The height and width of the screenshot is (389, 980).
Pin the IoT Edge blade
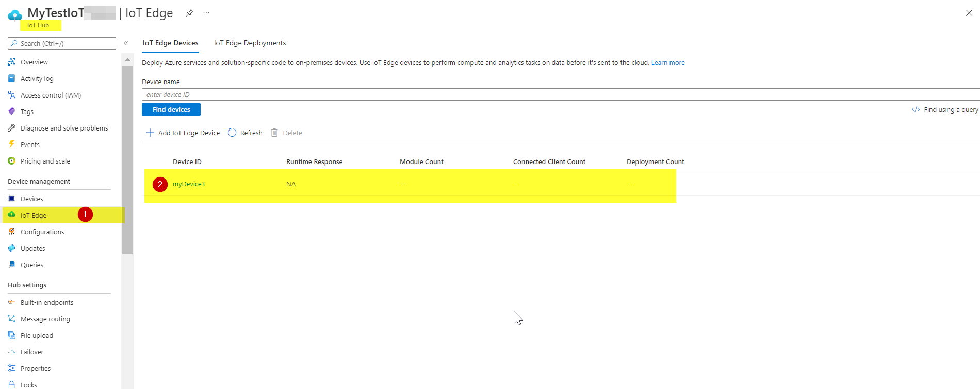tap(190, 13)
